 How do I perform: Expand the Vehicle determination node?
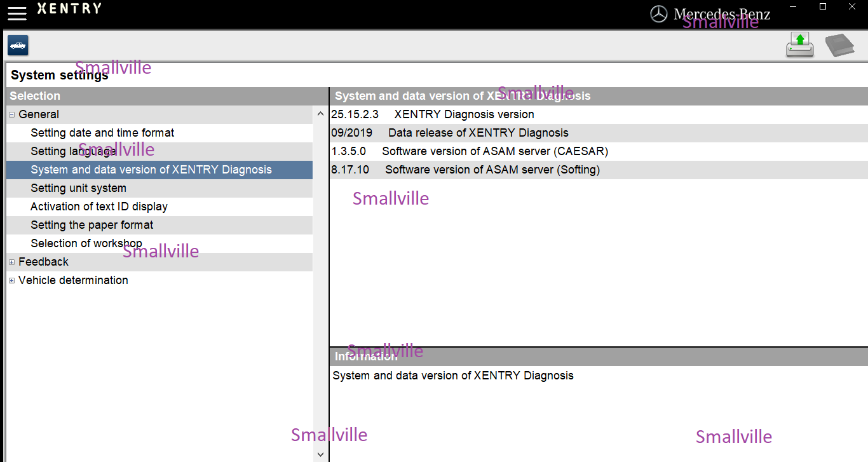12,280
